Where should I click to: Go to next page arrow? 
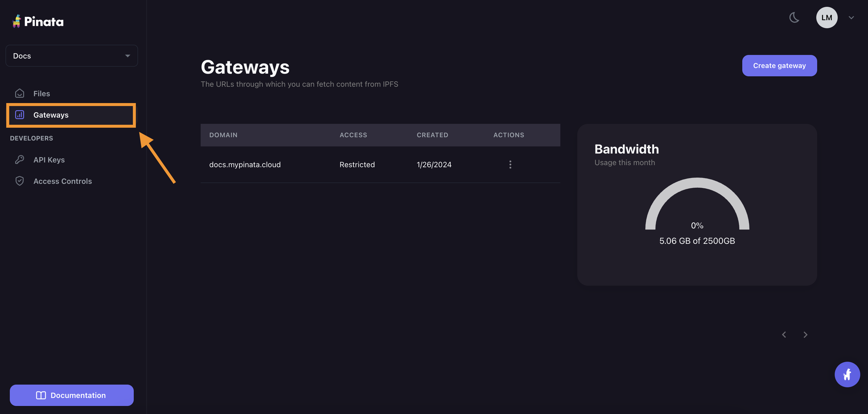805,335
